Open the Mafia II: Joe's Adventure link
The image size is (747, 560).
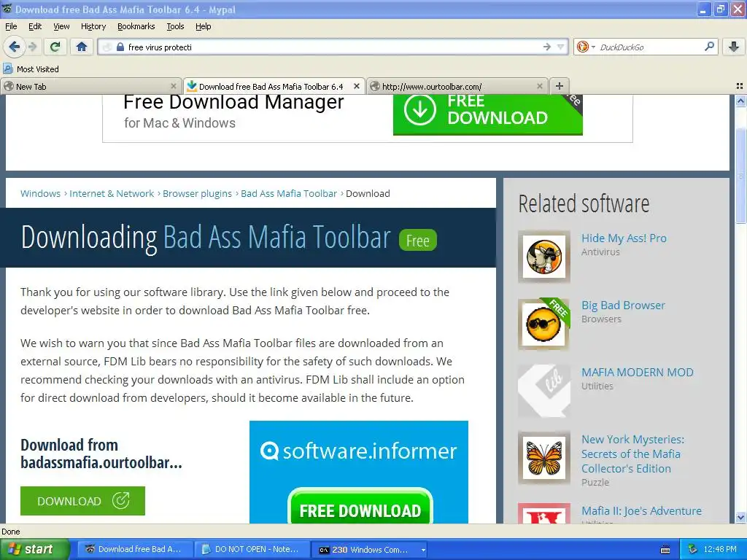[641, 511]
